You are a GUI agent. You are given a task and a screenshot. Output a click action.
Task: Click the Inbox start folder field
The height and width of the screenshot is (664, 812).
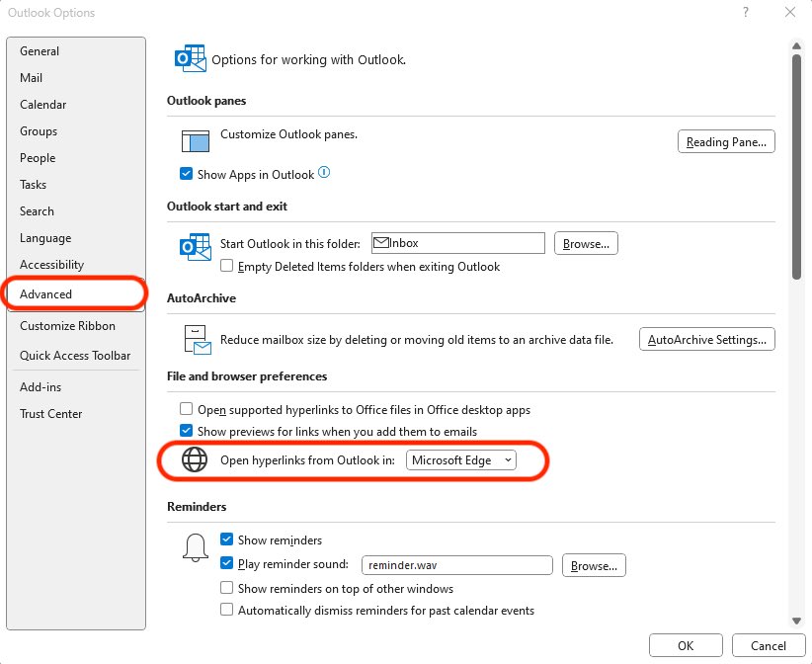click(457, 243)
